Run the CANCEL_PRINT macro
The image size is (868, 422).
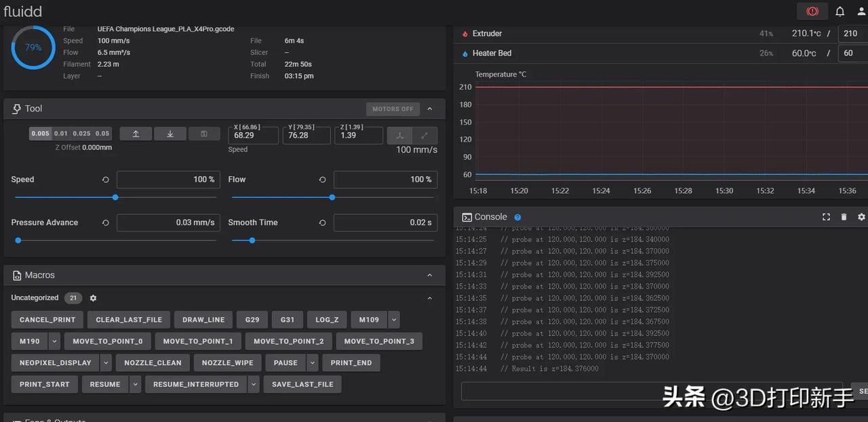47,320
